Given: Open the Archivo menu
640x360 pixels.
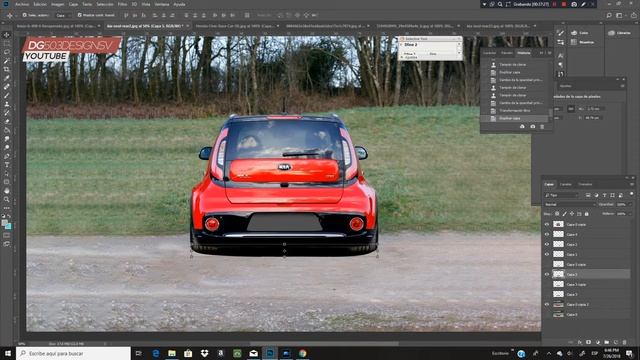Looking at the screenshot, I should [x=22, y=4].
